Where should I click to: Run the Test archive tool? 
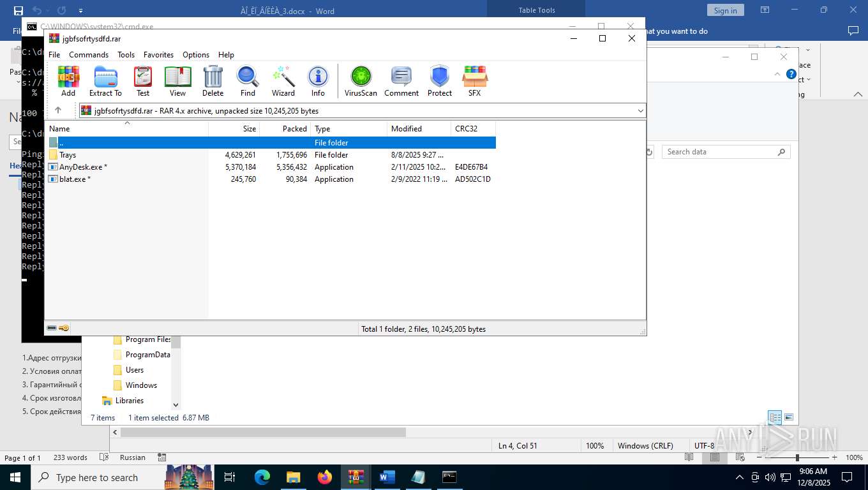(143, 81)
